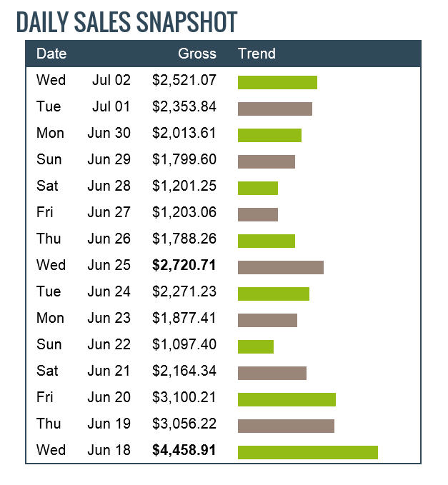Click the longest green bar for Jun 18
This screenshot has height=485, width=448.
click(x=307, y=452)
